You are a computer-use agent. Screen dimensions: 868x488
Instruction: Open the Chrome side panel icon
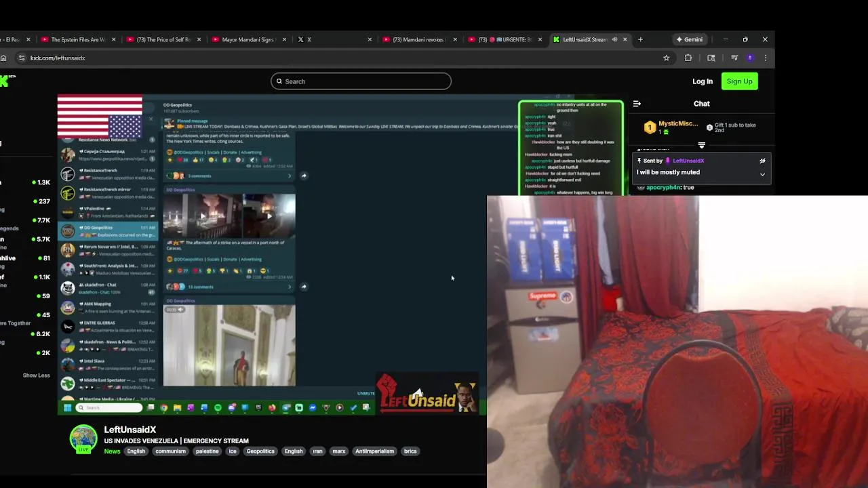[711, 58]
